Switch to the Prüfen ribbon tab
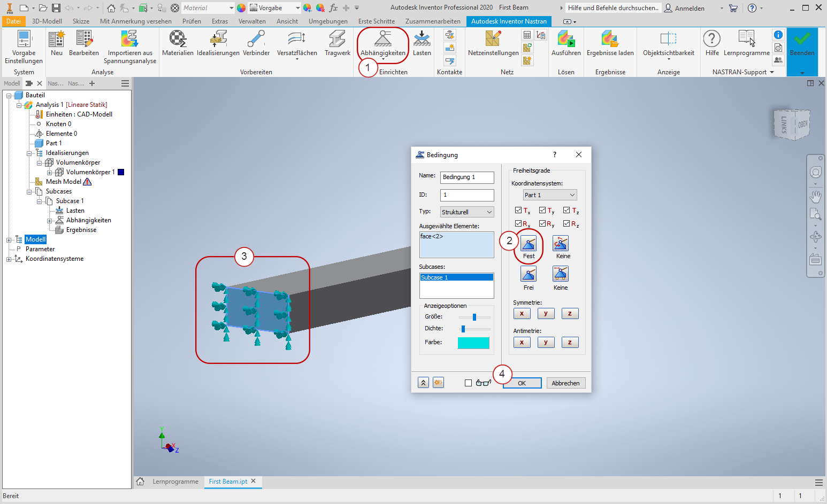This screenshot has height=504, width=827. [x=192, y=21]
